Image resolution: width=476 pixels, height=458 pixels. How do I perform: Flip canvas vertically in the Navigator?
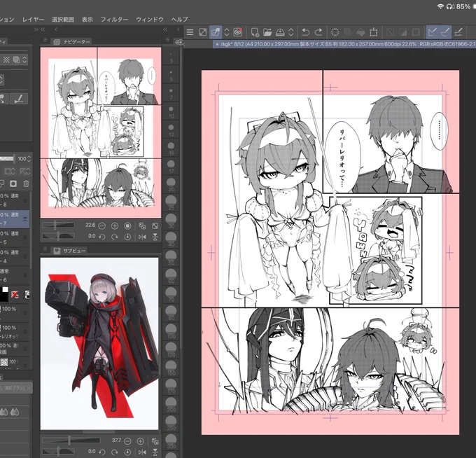pyautogui.click(x=155, y=237)
